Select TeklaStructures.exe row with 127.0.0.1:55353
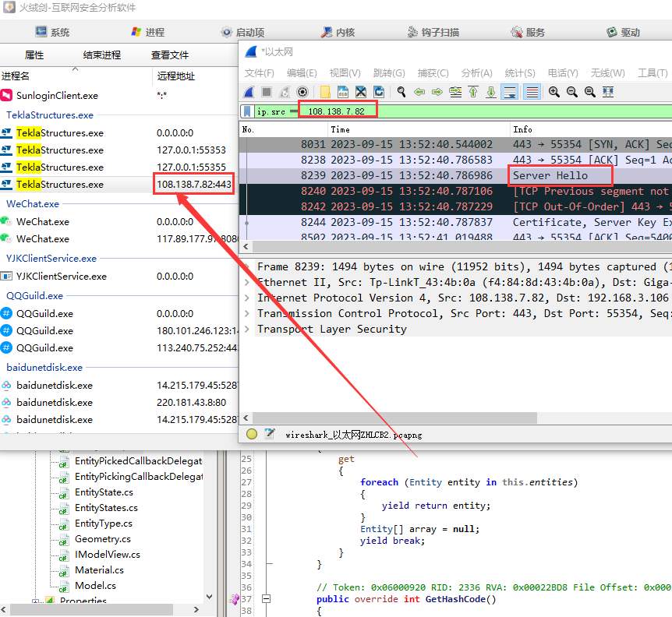This screenshot has height=617, width=672. (x=119, y=150)
